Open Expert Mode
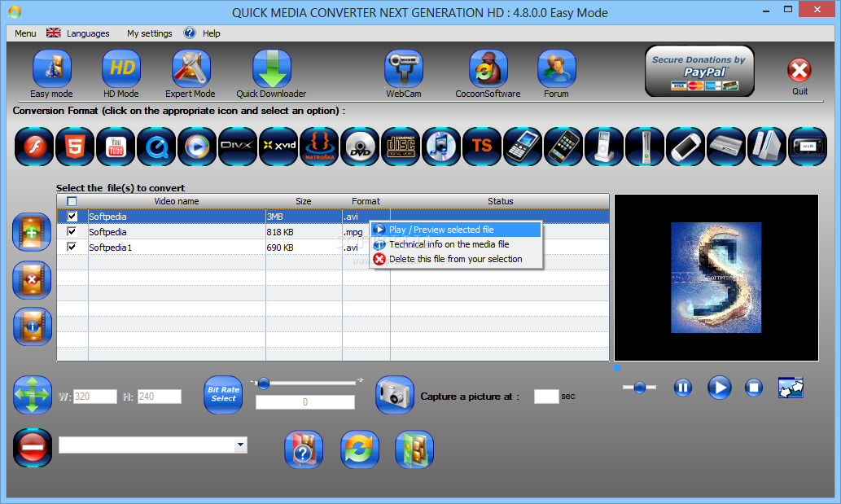 pyautogui.click(x=191, y=68)
